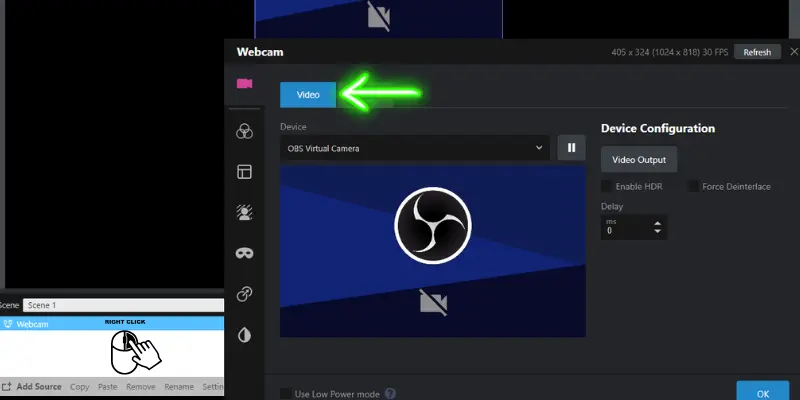
Task: Click the Video Output button
Action: [x=639, y=160]
